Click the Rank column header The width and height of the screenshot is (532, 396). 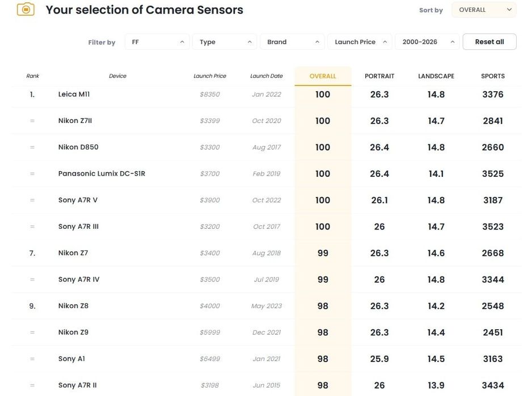click(x=32, y=76)
